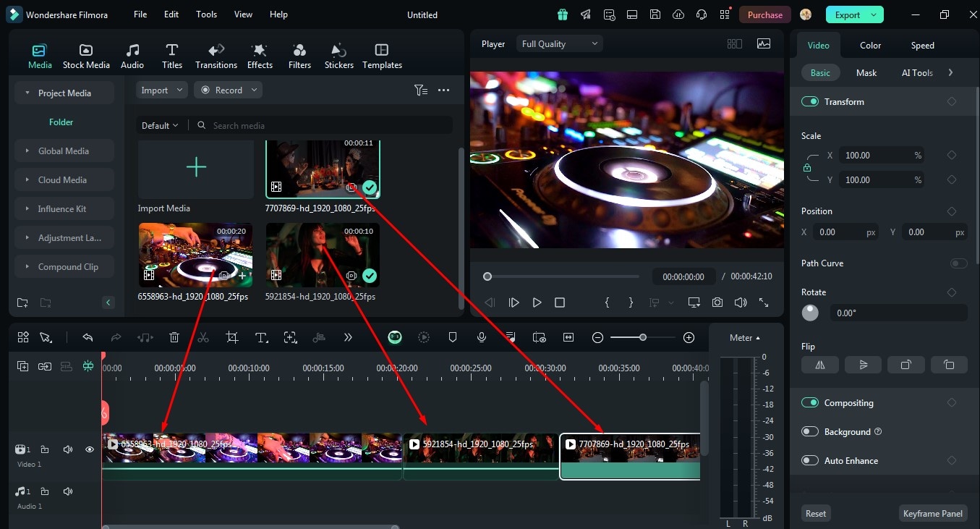Image resolution: width=980 pixels, height=529 pixels.
Task: Open the Default sort dropdown
Action: tap(160, 125)
